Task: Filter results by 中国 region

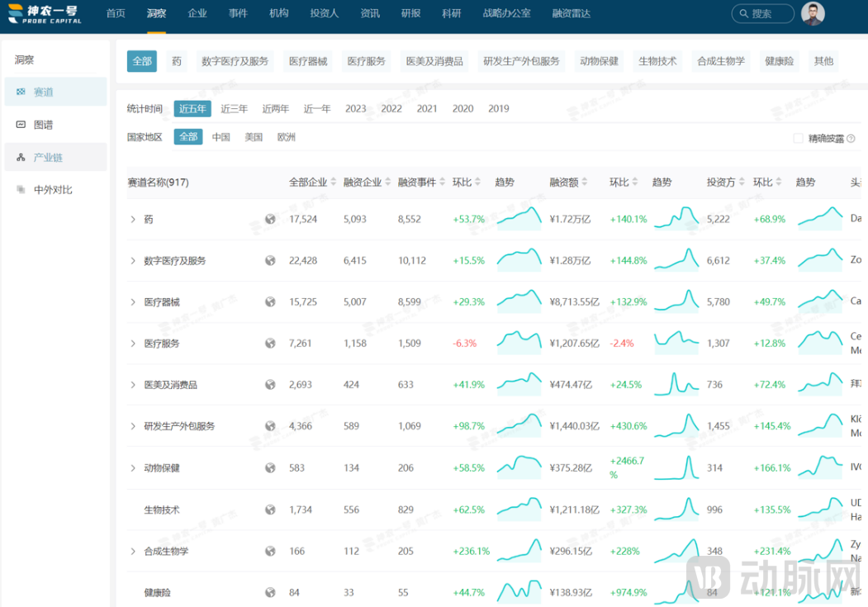Action: pyautogui.click(x=221, y=137)
